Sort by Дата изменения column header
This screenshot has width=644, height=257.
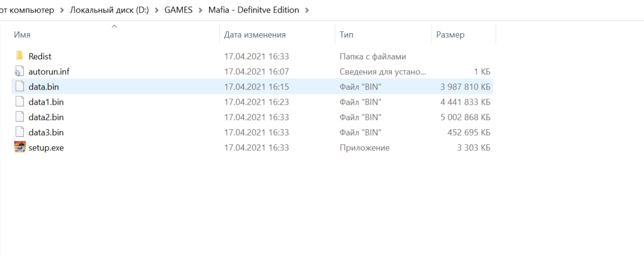[255, 35]
